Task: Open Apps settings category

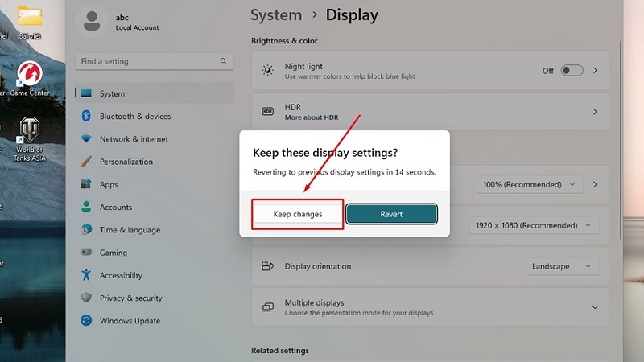Action: pyautogui.click(x=155, y=184)
